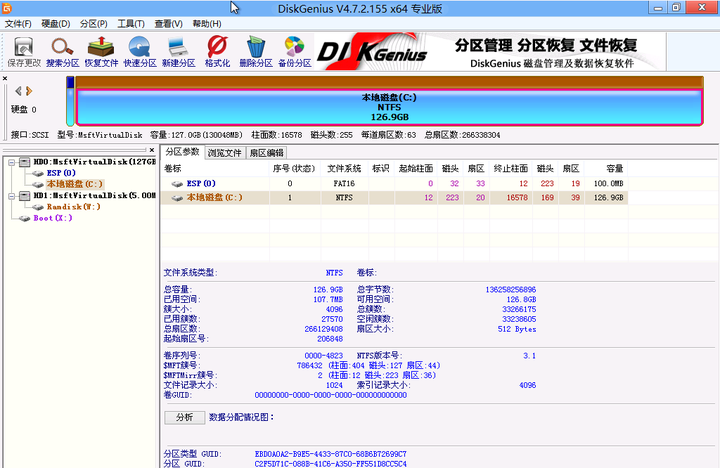
Task: Open the 工具(T) menu
Action: [x=131, y=24]
